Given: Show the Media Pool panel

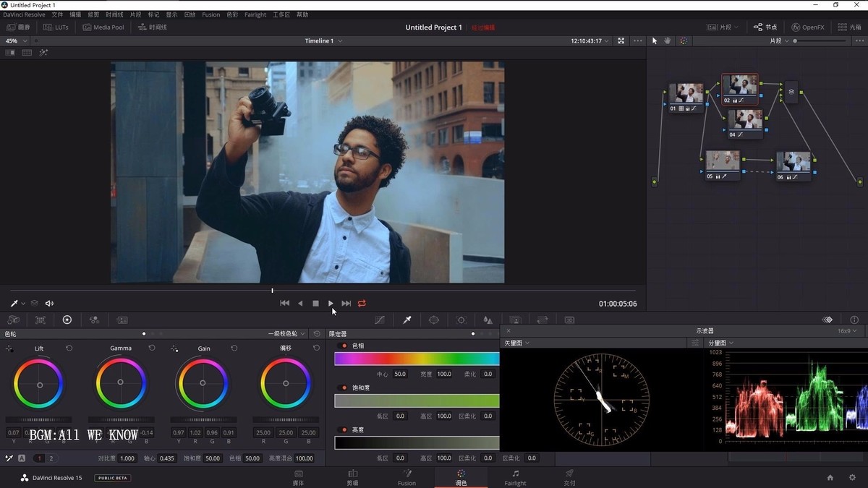Looking at the screenshot, I should (103, 27).
